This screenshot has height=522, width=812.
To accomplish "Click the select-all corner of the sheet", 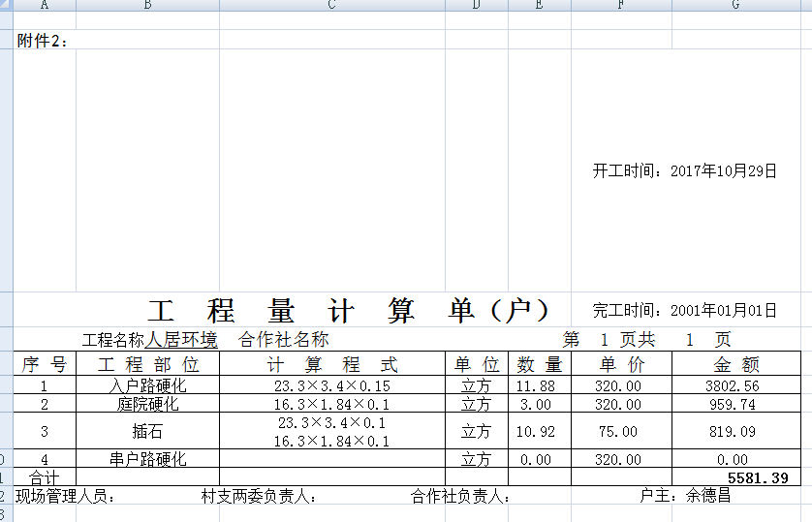I will click(x=6, y=5).
